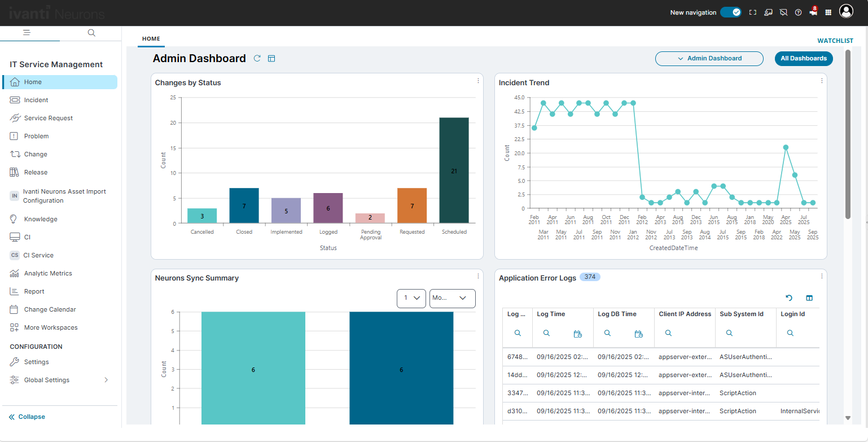Select Incident in the sidebar
Screen dimensions: 868x442
[36, 100]
